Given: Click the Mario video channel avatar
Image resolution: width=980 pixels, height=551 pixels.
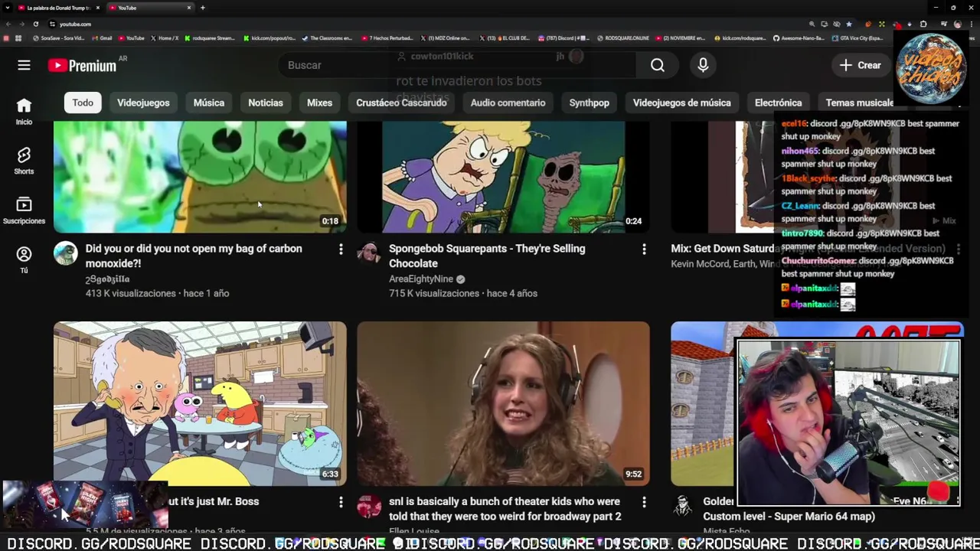Looking at the screenshot, I should tap(683, 506).
